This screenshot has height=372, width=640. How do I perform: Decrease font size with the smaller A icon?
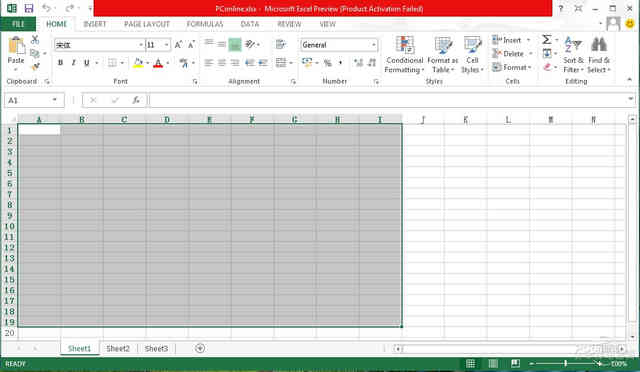coord(191,45)
